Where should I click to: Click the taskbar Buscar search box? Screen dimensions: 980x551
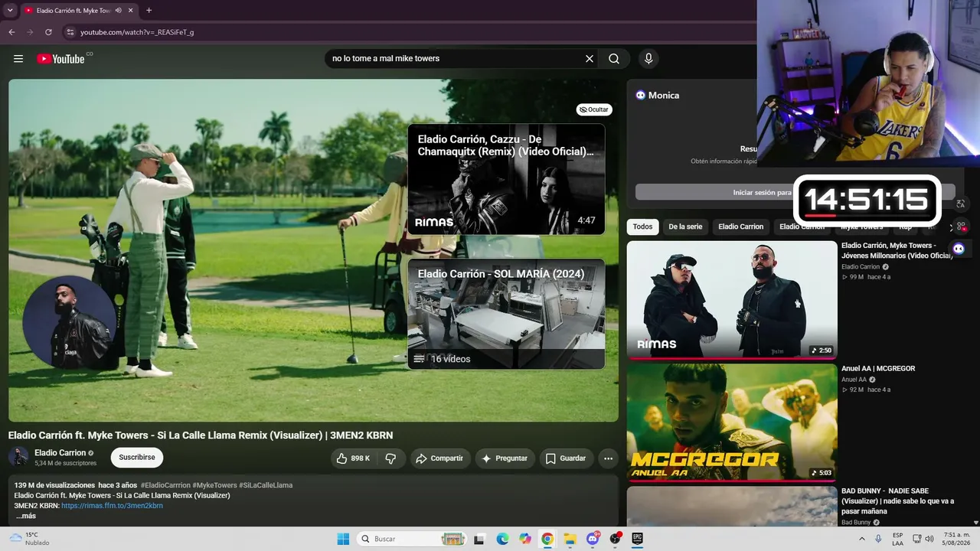click(412, 539)
